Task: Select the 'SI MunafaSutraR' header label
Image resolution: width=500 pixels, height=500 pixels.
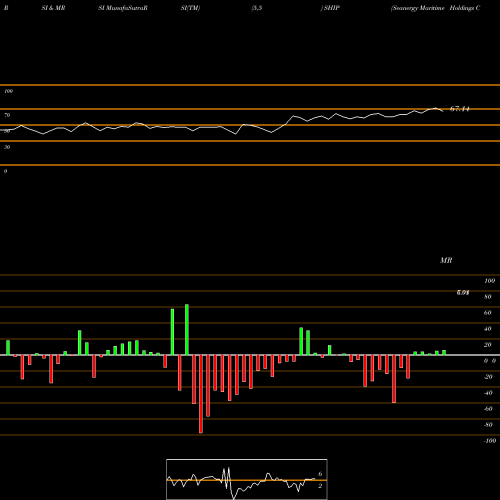Action: click(x=123, y=8)
